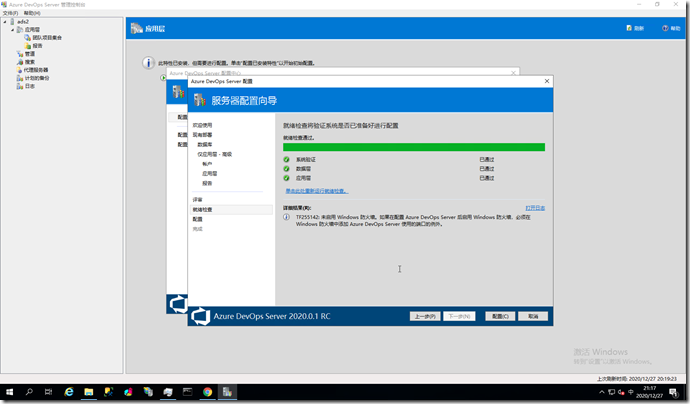Screen dimensions: 690x404
Task: Click the 代理服务器 tree item label
Action: [36, 70]
